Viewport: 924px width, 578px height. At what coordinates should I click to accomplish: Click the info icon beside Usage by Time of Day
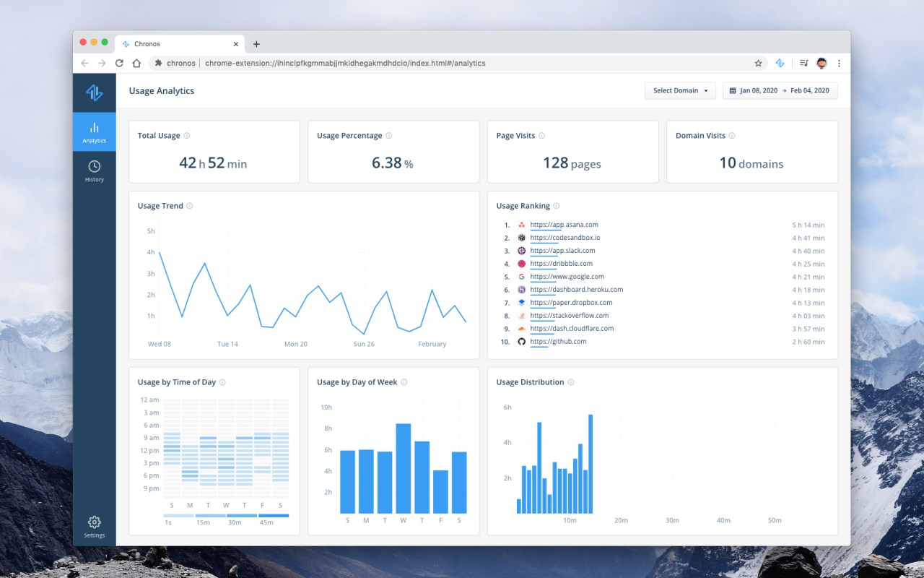222,382
